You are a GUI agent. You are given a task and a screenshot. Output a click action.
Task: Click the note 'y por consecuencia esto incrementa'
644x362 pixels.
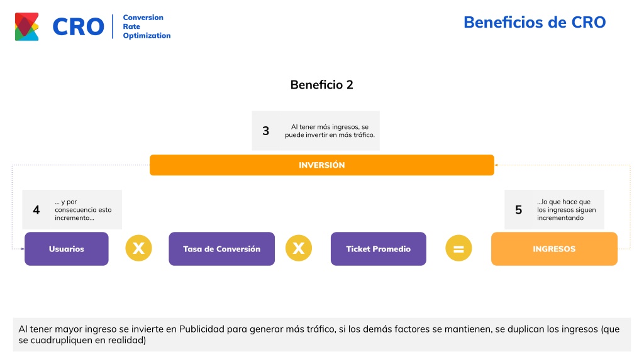pyautogui.click(x=84, y=210)
